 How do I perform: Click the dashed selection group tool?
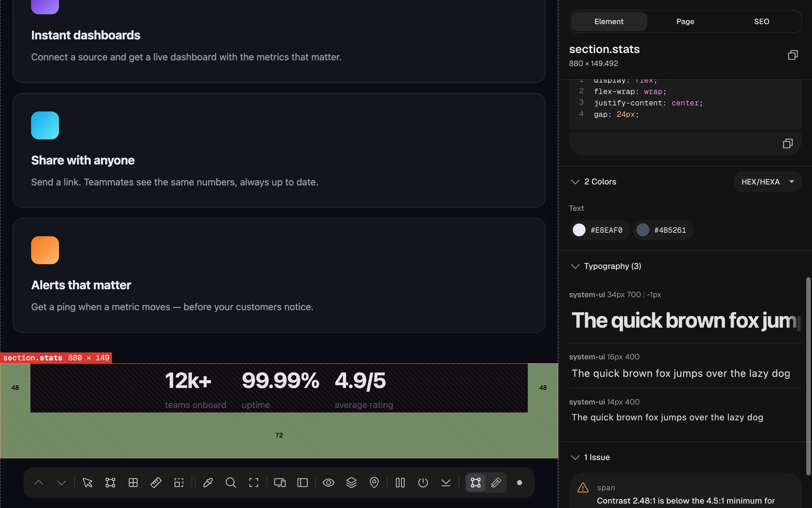pos(179,483)
